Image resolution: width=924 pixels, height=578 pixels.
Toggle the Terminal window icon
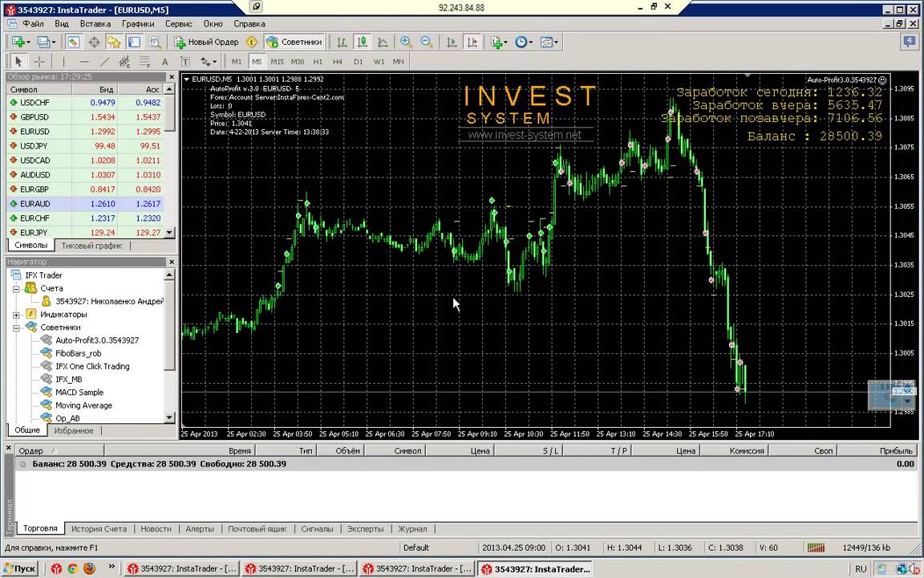pyautogui.click(x=135, y=42)
